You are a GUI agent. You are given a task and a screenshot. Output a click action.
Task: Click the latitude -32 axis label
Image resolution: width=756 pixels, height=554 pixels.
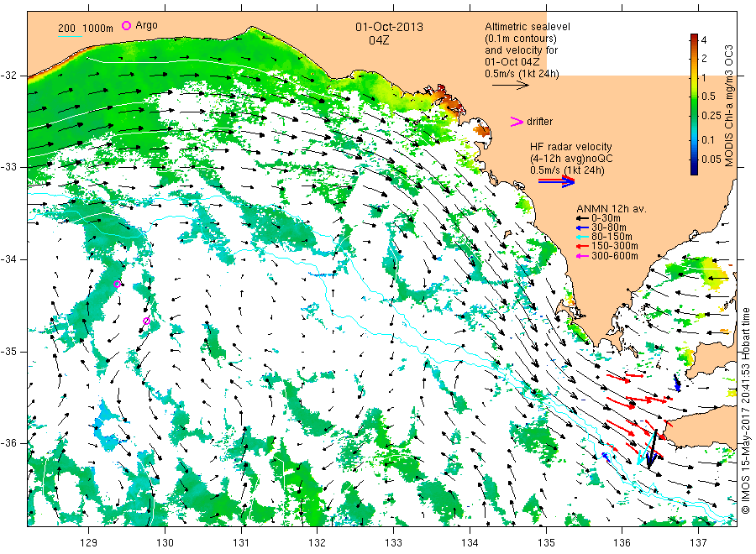(x=8, y=76)
